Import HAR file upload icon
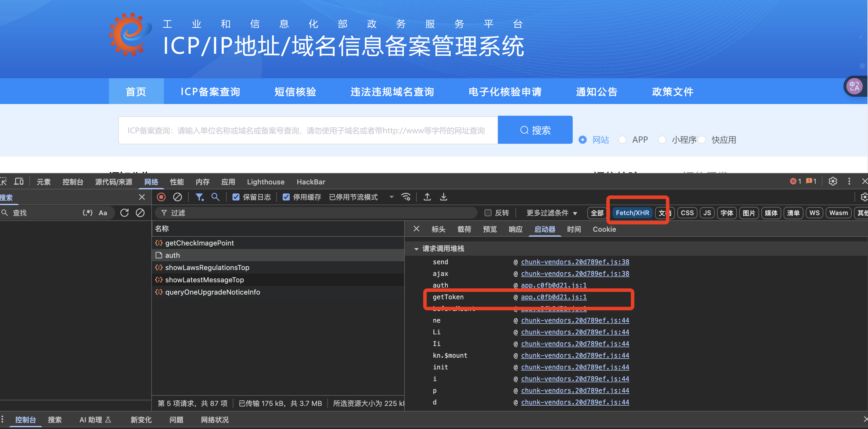 (x=427, y=197)
